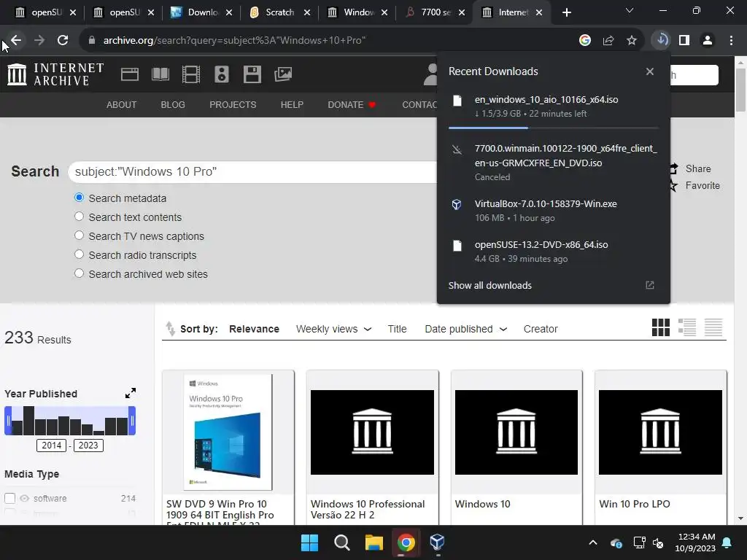Share this page via address bar icon
This screenshot has height=560, width=747.
(608, 41)
